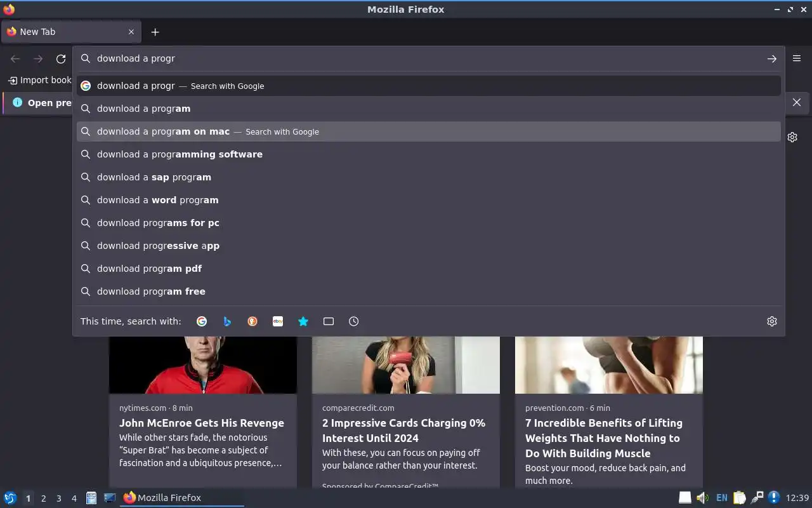This screenshot has height=508, width=812.
Task: Go back one page
Action: [x=15, y=58]
